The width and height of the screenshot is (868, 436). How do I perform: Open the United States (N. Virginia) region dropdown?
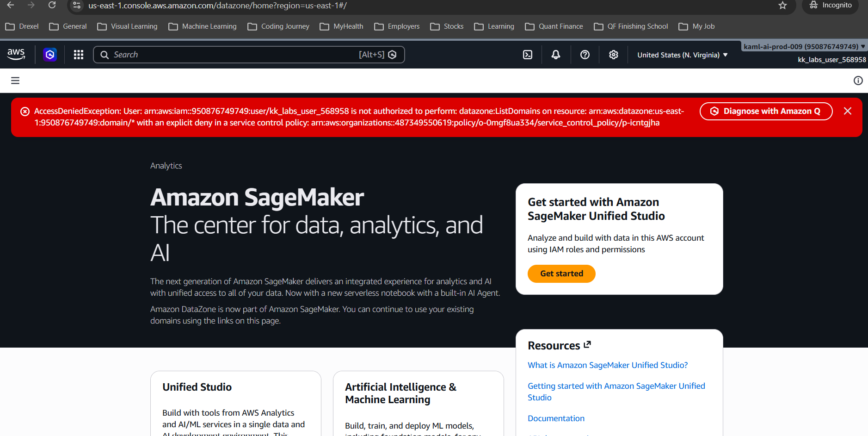[x=683, y=55]
